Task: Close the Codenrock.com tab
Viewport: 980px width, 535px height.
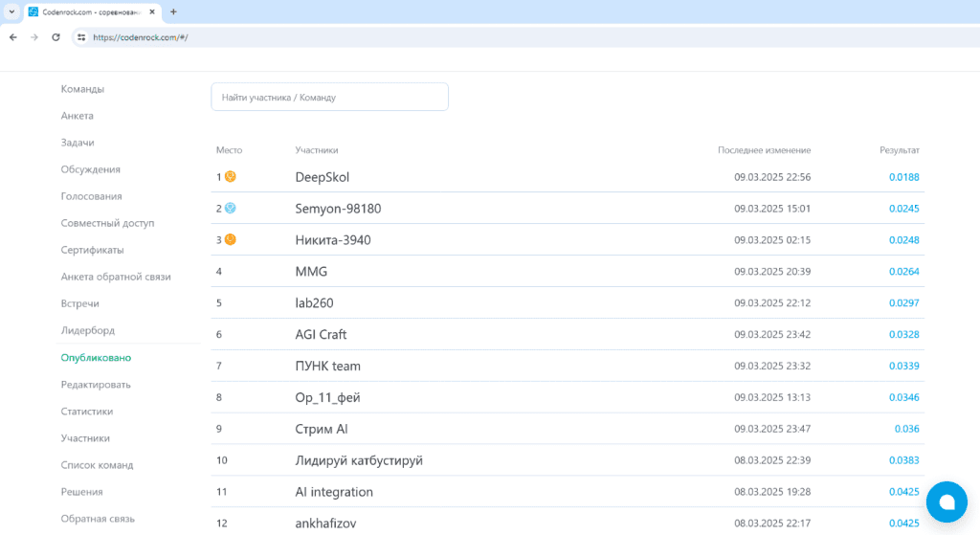Action: click(152, 11)
